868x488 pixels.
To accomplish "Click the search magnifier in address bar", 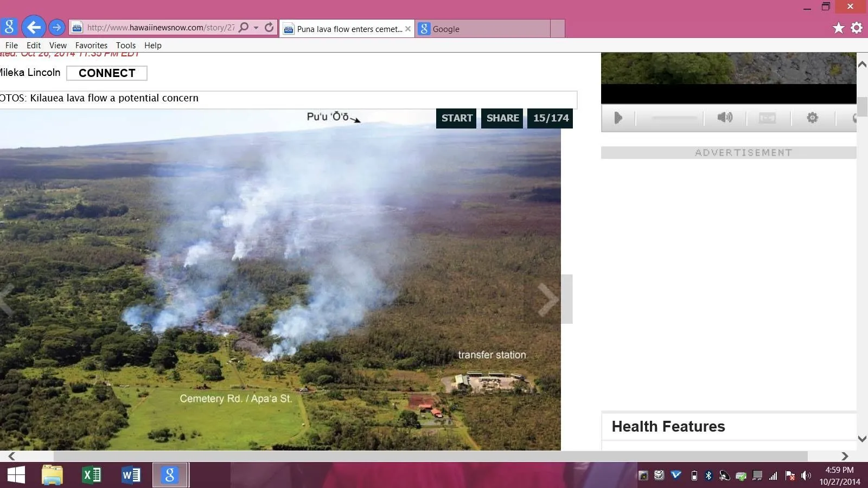I will click(x=244, y=27).
